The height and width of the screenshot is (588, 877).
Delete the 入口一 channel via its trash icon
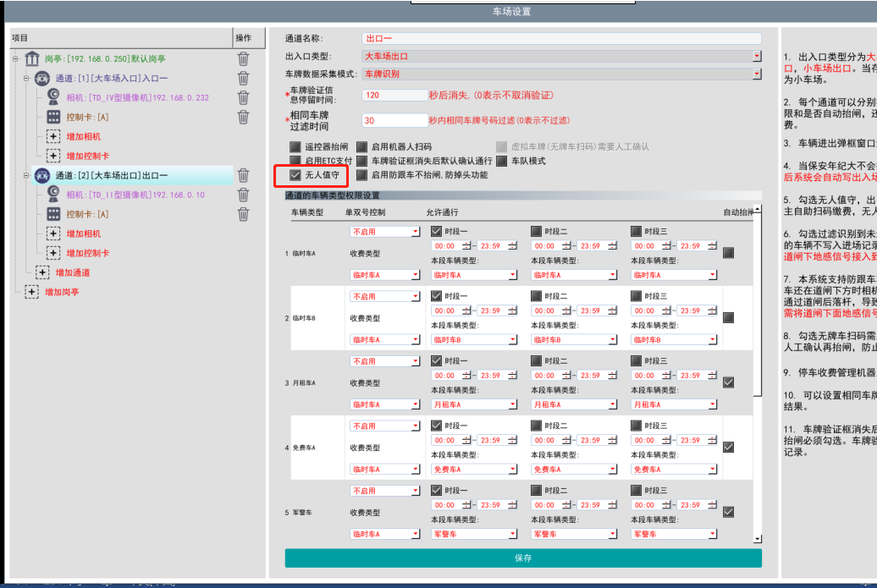point(243,78)
